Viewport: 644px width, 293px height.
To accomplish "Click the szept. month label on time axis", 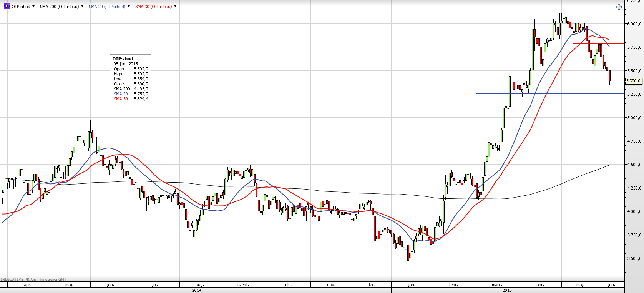I will point(243,285).
